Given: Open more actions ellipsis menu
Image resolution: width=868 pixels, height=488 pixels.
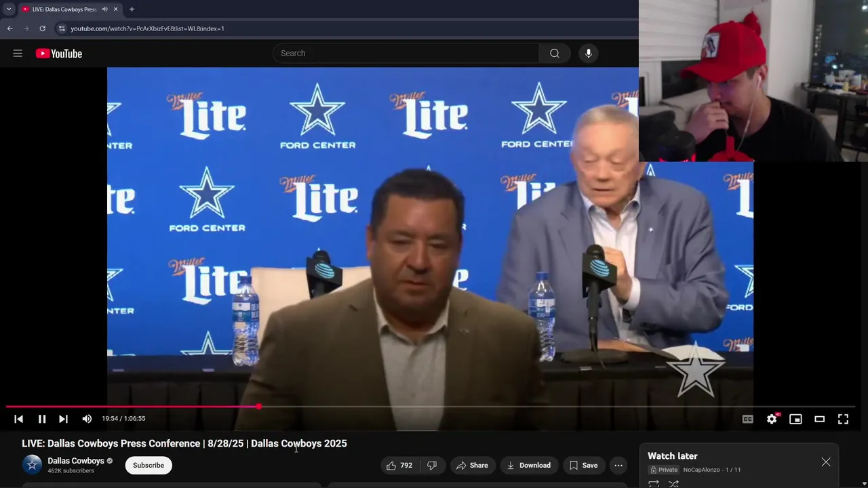Looking at the screenshot, I should tap(618, 465).
